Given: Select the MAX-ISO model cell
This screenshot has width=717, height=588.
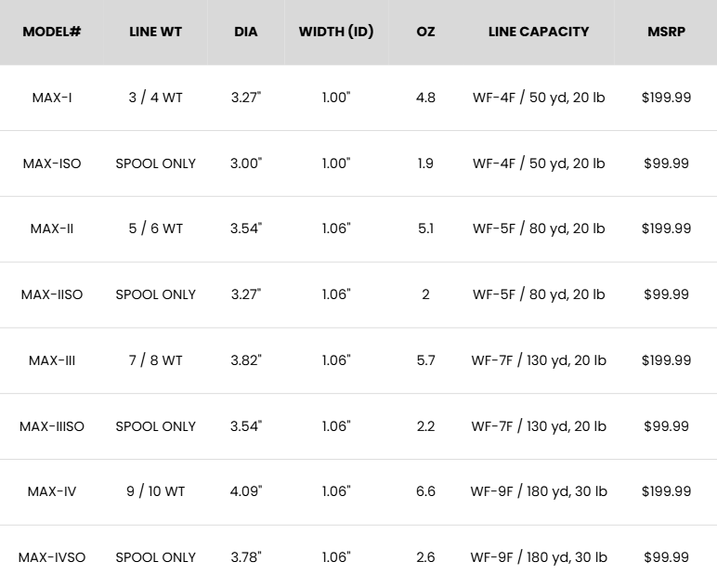Looking at the screenshot, I should pyautogui.click(x=52, y=163).
